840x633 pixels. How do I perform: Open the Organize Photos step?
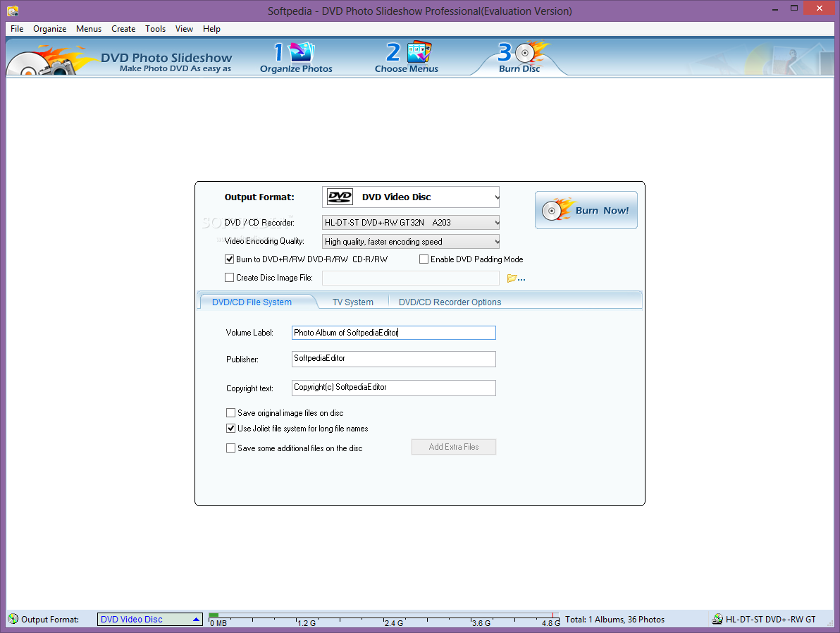tap(296, 58)
